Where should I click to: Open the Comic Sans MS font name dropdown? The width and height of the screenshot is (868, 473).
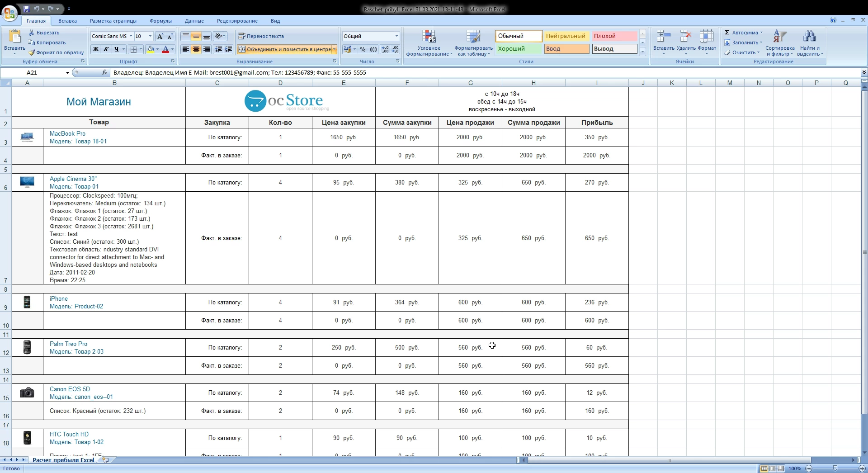point(131,36)
